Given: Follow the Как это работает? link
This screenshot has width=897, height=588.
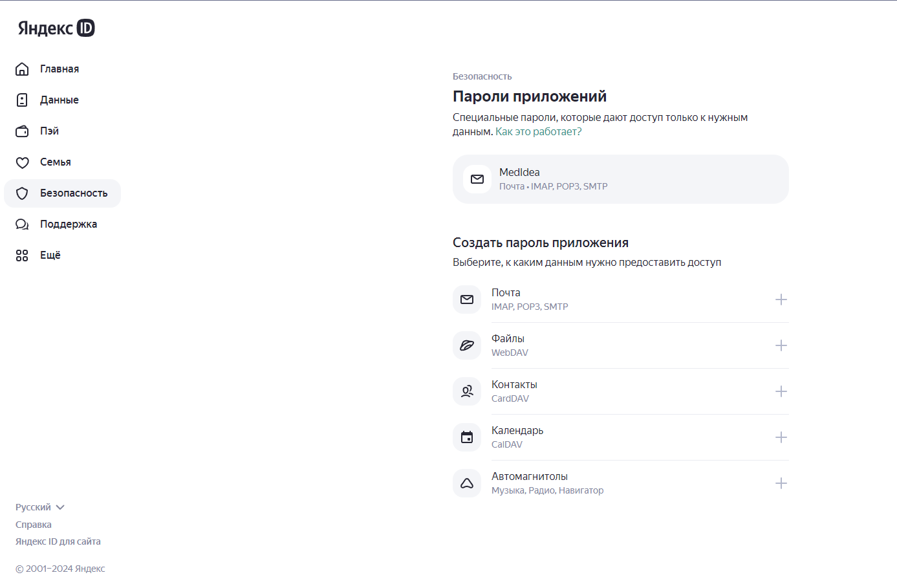Looking at the screenshot, I should (x=538, y=131).
